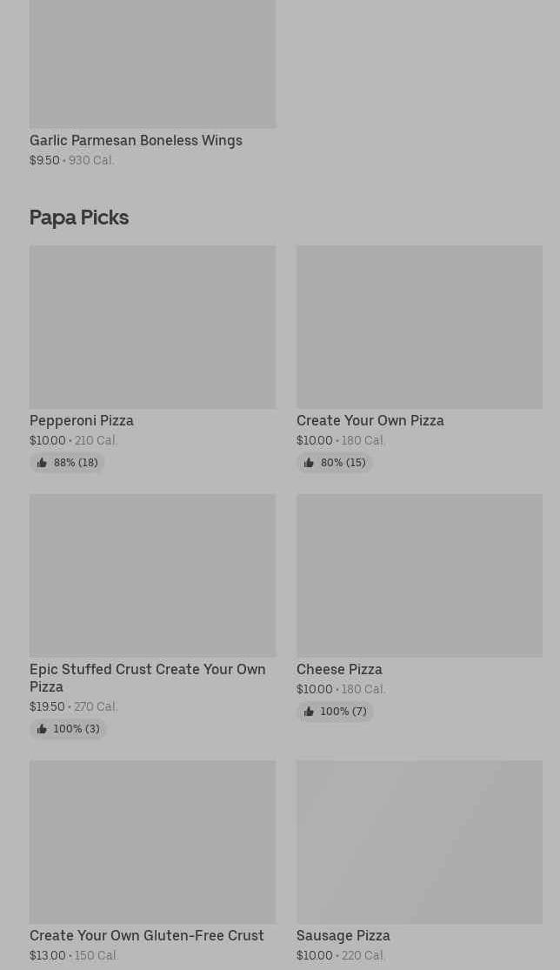560x970 pixels.
Task: Click the Garlic Parmesan Boneless Wings title
Action: tap(136, 140)
